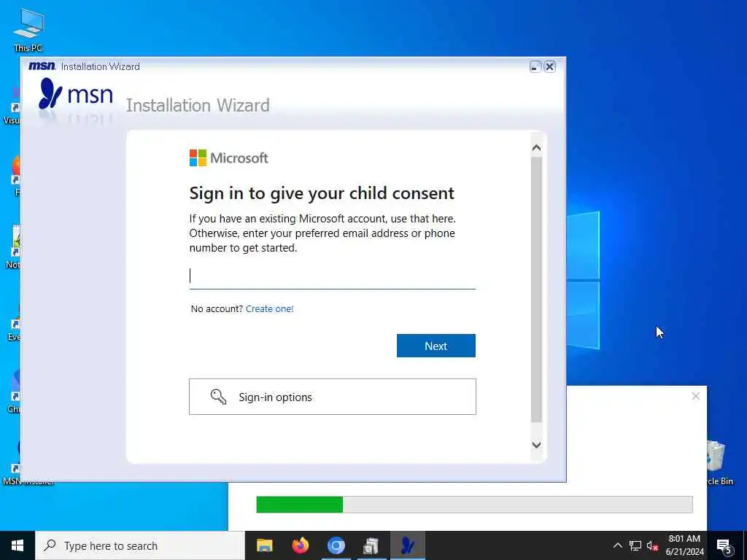
Task: Open Sign-in options
Action: click(333, 397)
